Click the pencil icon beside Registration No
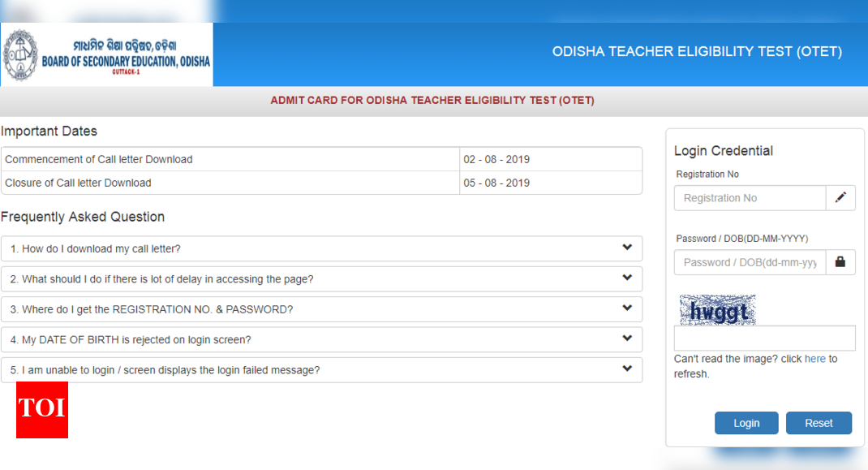 click(840, 198)
